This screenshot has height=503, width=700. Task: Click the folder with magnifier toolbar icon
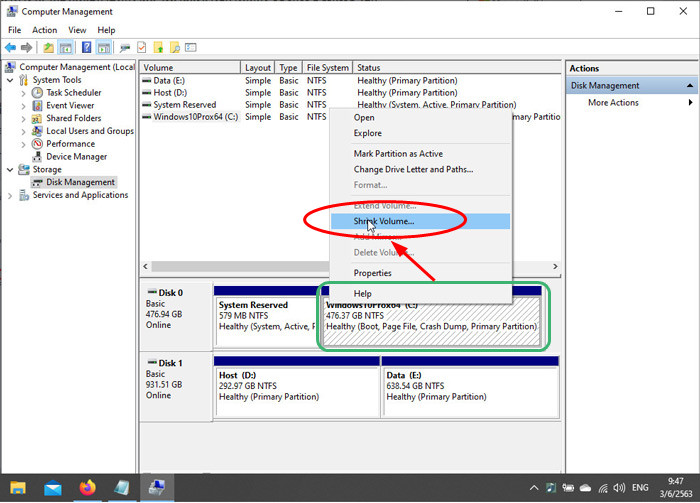coord(175,47)
